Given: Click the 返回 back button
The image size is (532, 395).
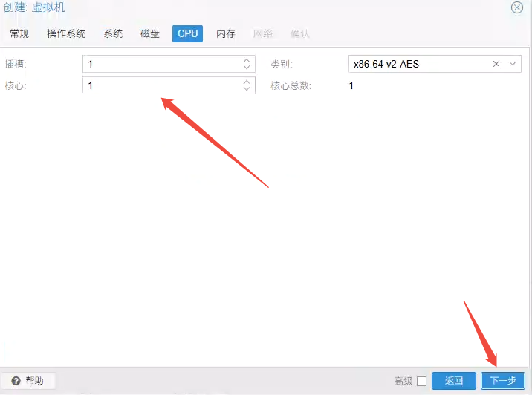Looking at the screenshot, I should [x=454, y=381].
